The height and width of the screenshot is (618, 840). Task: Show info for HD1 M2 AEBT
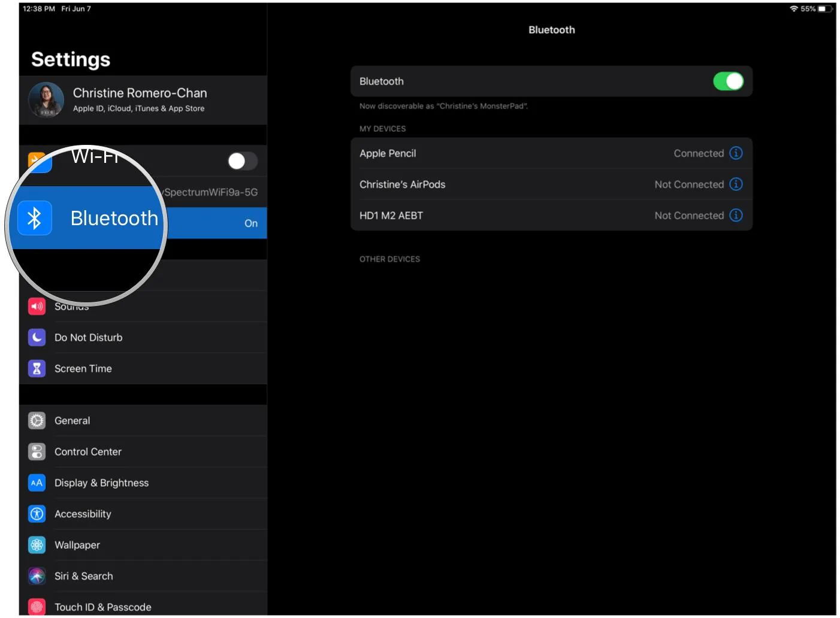coord(736,215)
